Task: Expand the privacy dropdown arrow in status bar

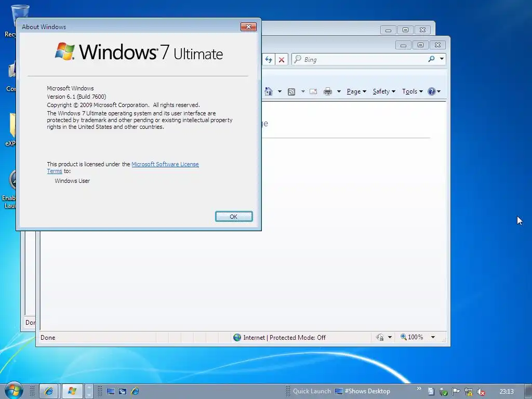Action: pos(390,337)
